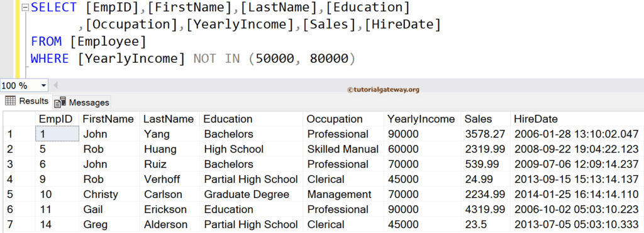The image size is (644, 233).
Task: Click hire date '2006-10-02 05:03:10.223'
Action: (x=577, y=209)
